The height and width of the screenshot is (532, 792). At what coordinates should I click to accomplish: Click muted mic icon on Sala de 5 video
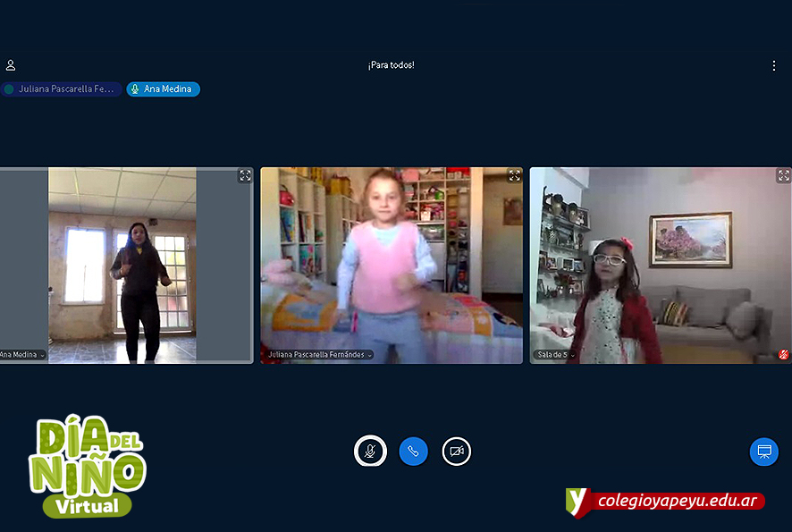point(783,355)
